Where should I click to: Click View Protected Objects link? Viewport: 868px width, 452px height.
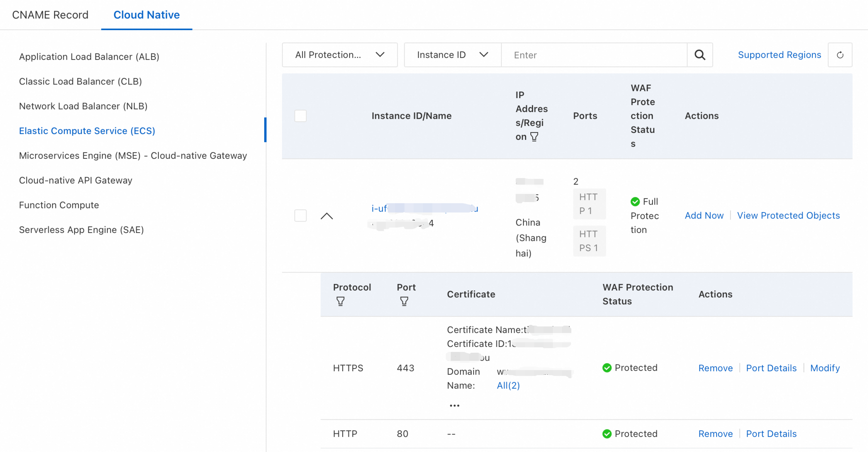coord(788,215)
